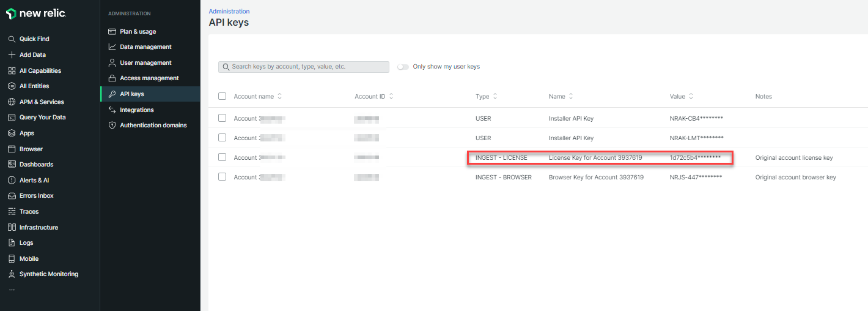The image size is (868, 311).
Task: Click the Apps stack icon
Action: pos(12,133)
